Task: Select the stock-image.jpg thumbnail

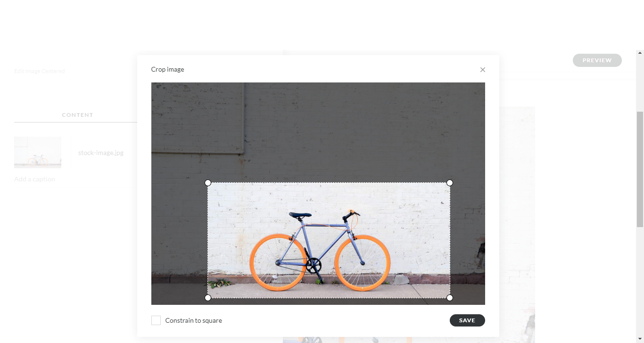Action: (x=38, y=153)
